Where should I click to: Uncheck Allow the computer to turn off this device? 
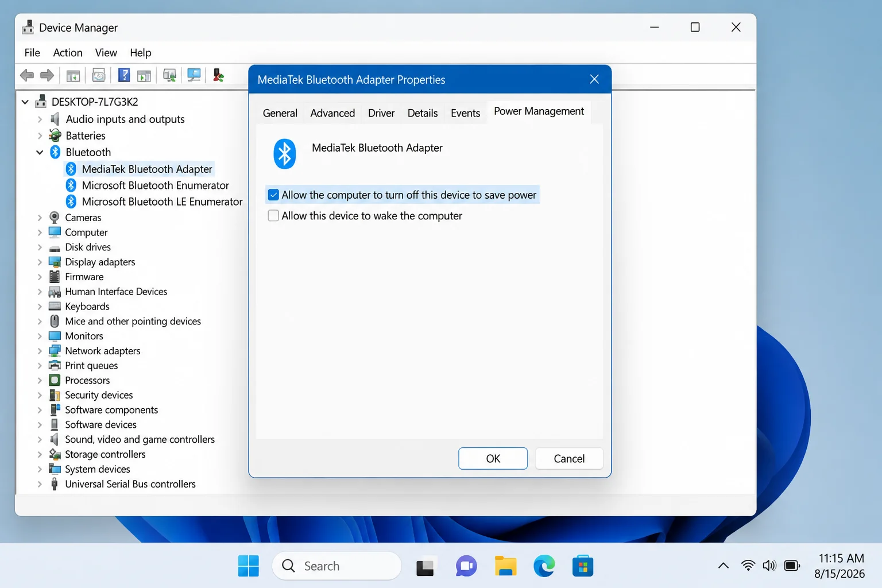pos(274,195)
